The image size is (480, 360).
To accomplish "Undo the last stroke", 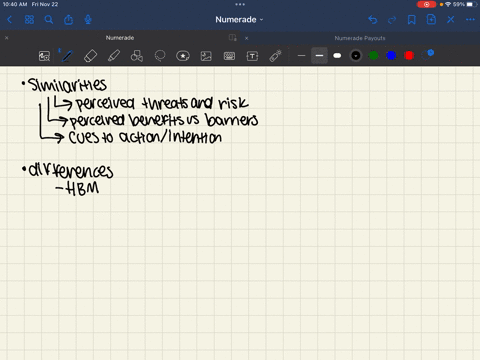I will pyautogui.click(x=373, y=20).
